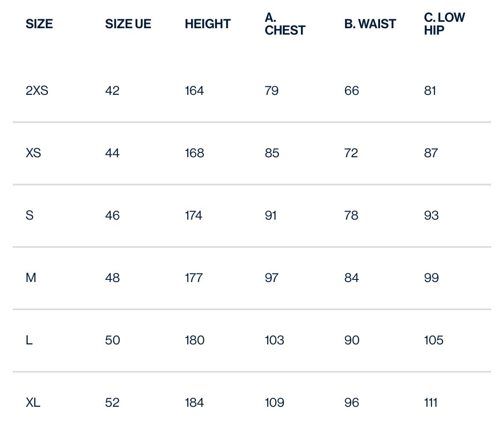Click the low hip value 105
Screen dimensions: 504x432
coord(433,340)
